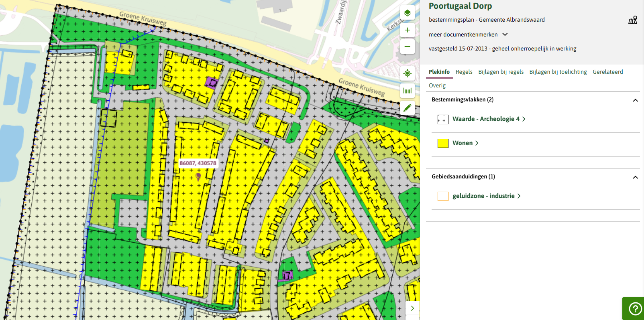Open the map-with-pin icon in header
This screenshot has height=320, width=644.
pos(633,20)
